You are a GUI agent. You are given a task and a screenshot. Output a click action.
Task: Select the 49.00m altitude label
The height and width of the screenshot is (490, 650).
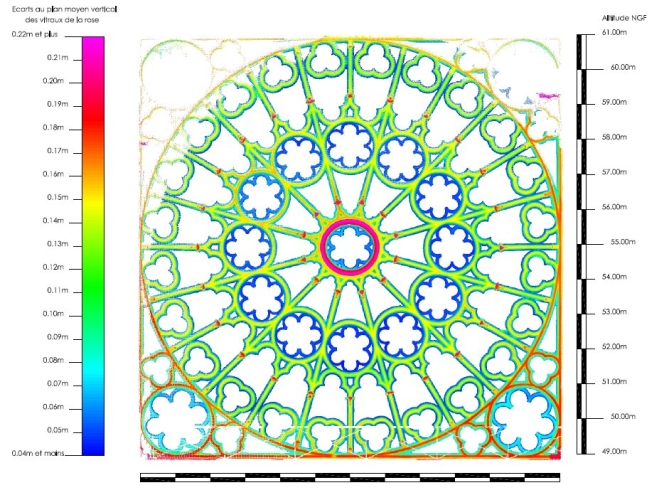614,451
